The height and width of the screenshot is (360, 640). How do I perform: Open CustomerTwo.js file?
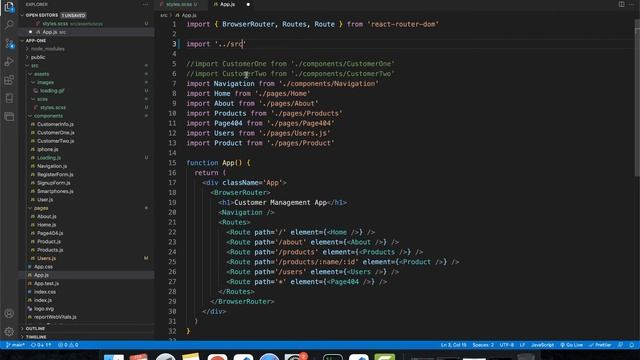(x=56, y=141)
